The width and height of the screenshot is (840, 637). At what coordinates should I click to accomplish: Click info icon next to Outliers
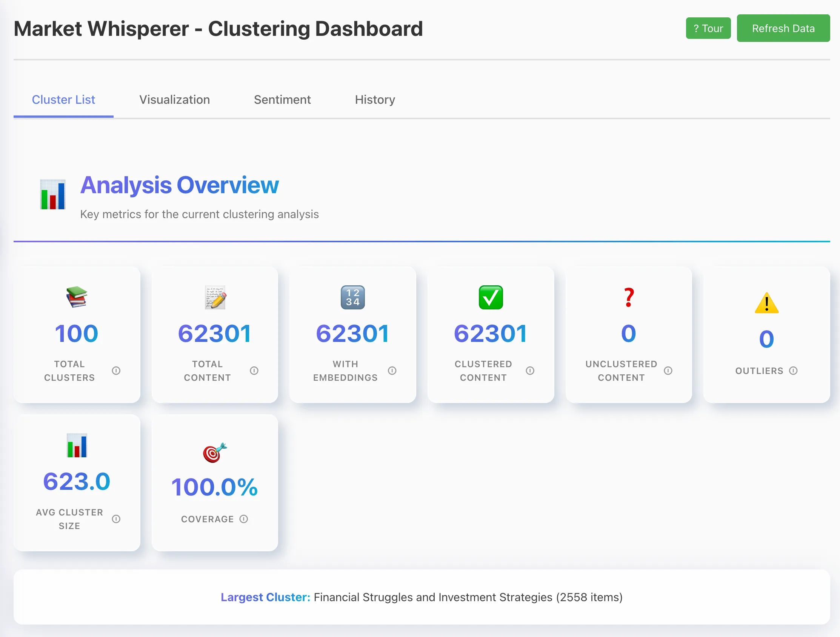click(793, 370)
